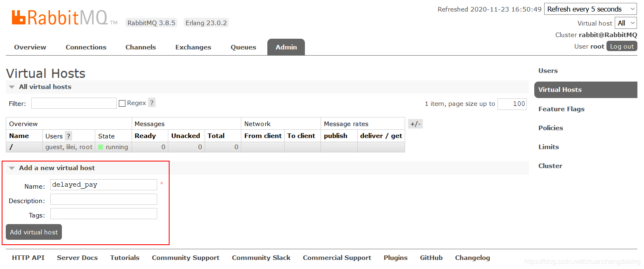Viewport: 644px width, 269px height.
Task: Open the Changelog footer link
Action: [x=472, y=258]
